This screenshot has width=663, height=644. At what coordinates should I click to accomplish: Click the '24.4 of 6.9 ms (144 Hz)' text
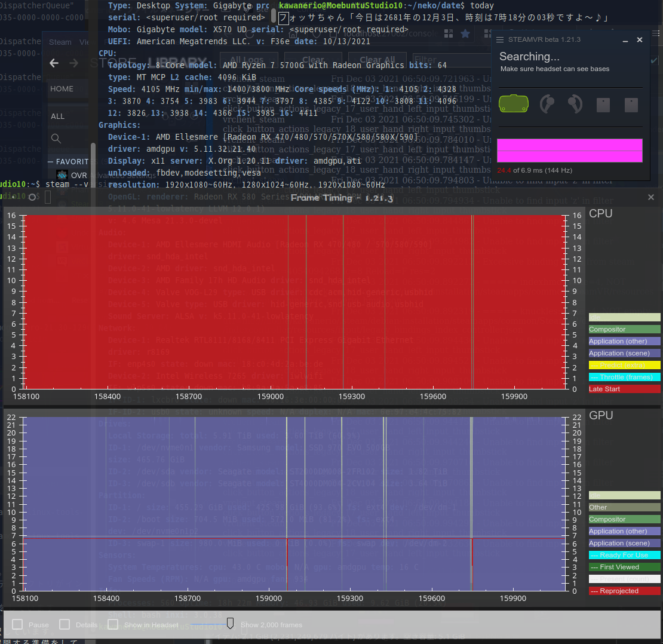[535, 170]
